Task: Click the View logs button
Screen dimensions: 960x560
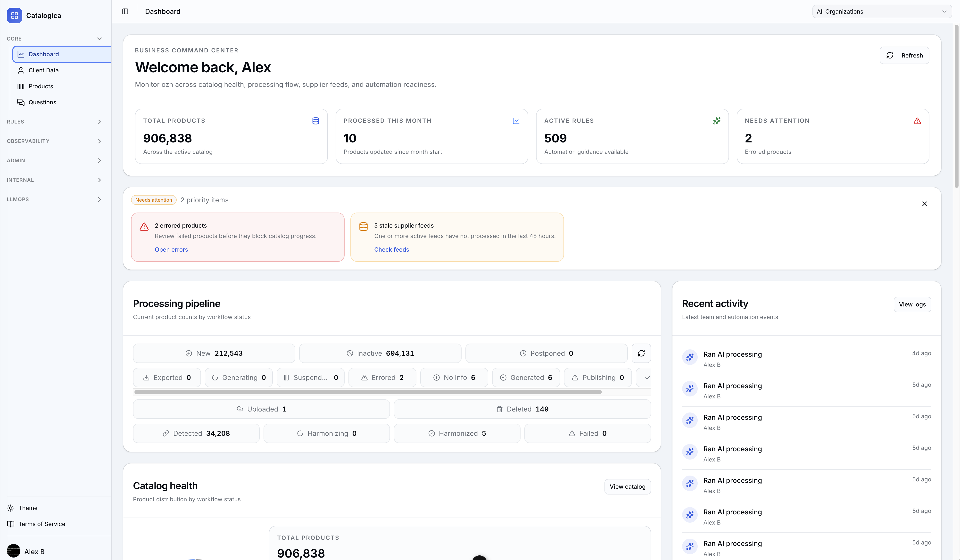Action: [912, 304]
